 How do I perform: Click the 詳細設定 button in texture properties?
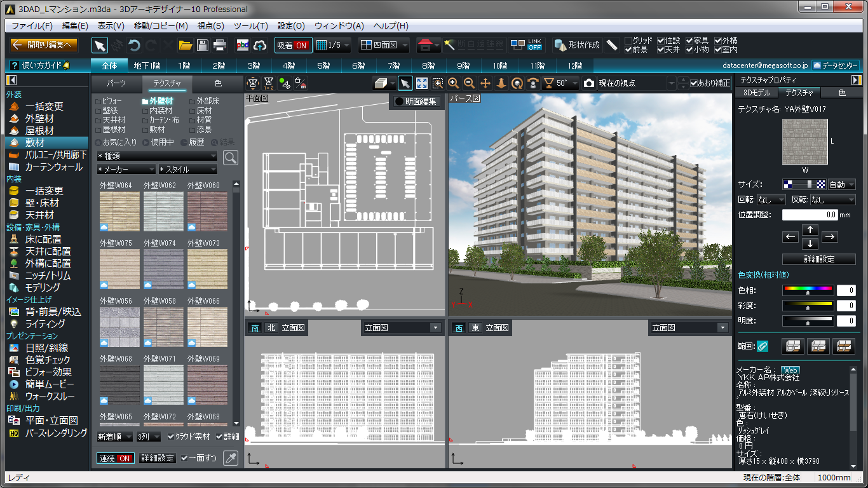818,259
